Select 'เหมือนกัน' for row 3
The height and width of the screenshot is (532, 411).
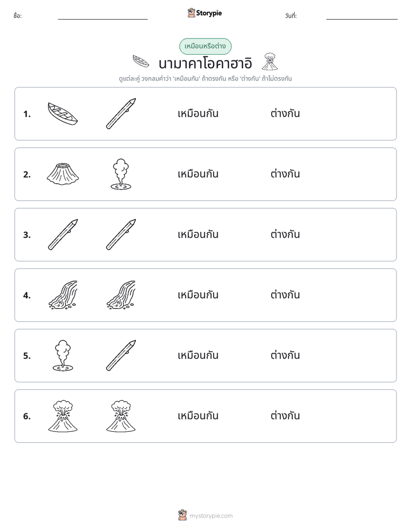[198, 234]
